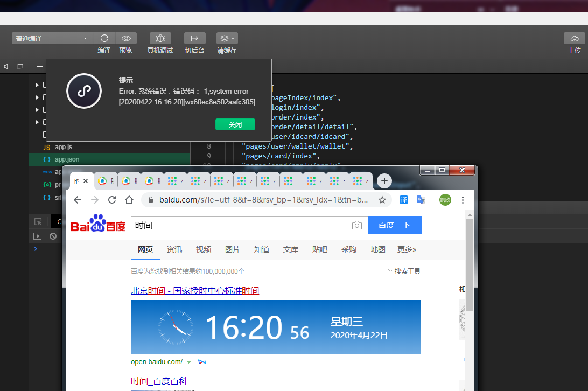
Task: Click the green project config file icon
Action: point(47,185)
